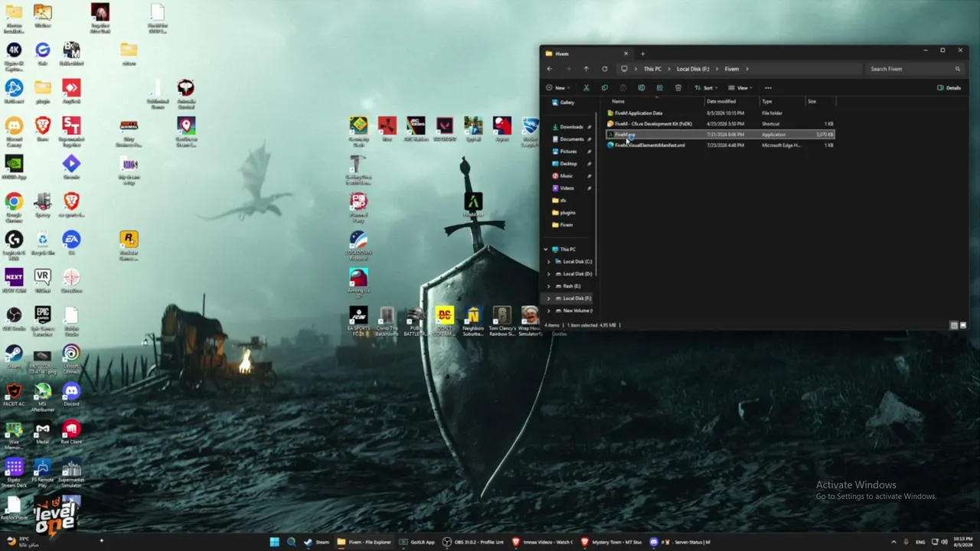Image resolution: width=980 pixels, height=551 pixels.
Task: Go up one folder level in Explorer
Action: 586,69
